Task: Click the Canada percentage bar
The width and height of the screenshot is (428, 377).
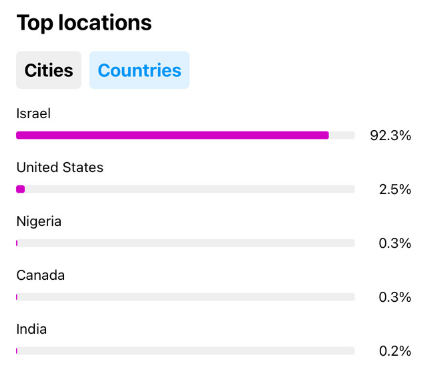Action: pyautogui.click(x=185, y=297)
